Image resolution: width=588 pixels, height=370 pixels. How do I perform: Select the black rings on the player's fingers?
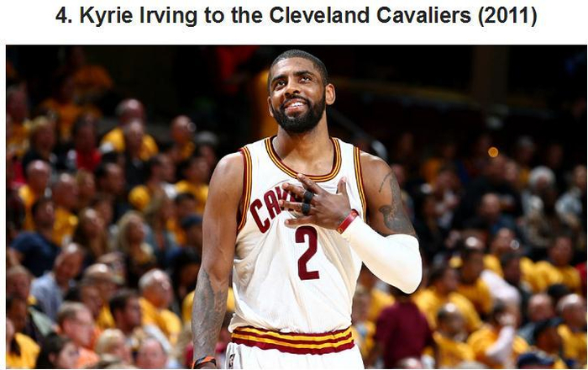click(x=307, y=203)
